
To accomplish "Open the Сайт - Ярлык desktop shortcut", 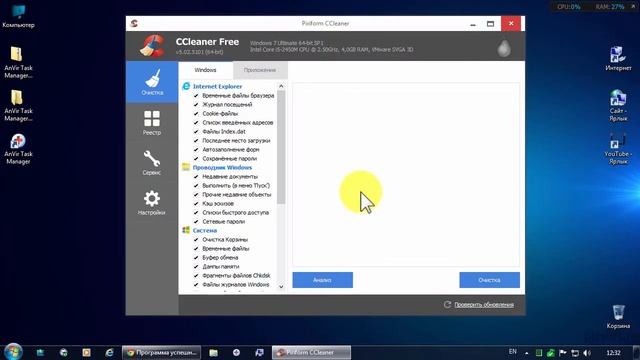I will coord(618,105).
